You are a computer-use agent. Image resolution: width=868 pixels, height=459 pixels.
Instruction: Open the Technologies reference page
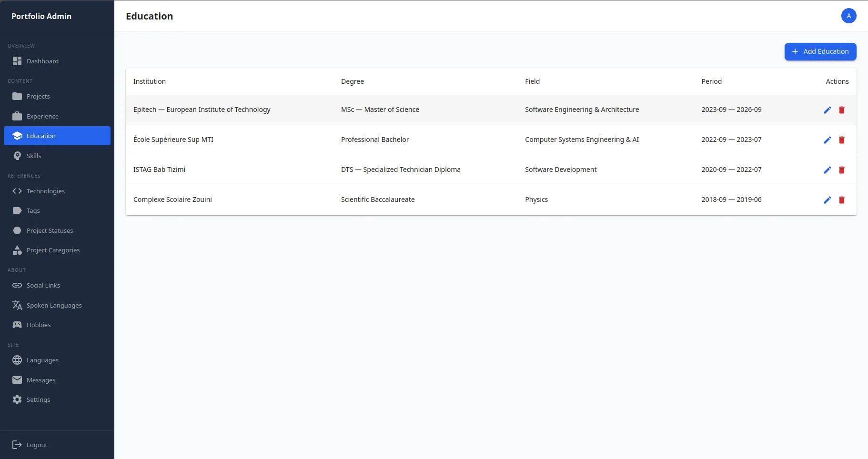coord(57,191)
